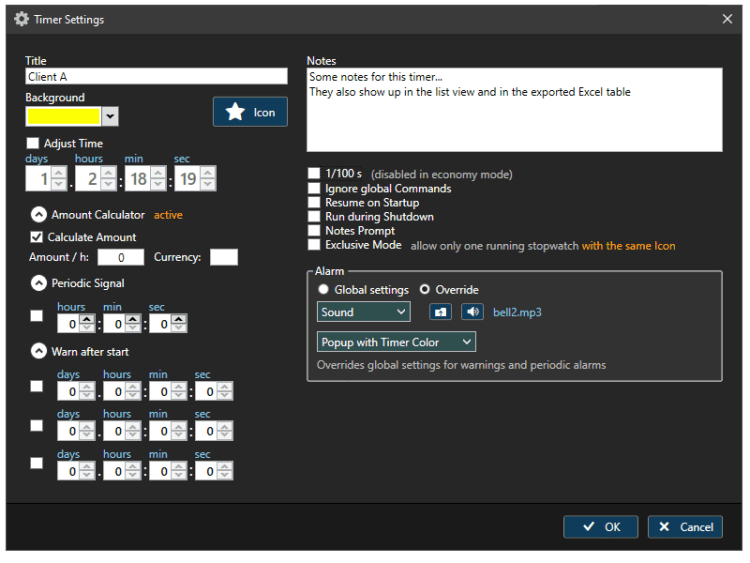
Task: Enable the third Warn after start checkbox
Action: (x=36, y=463)
